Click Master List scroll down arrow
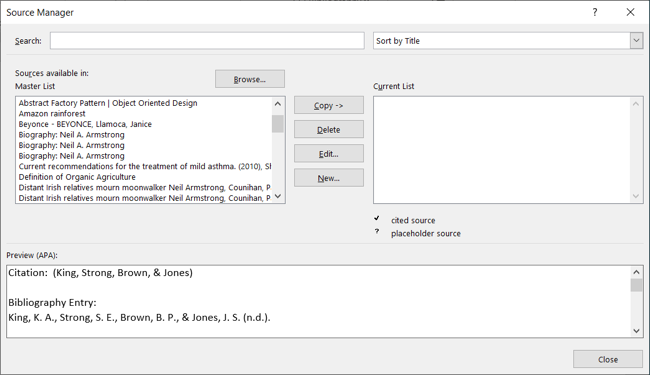 pyautogui.click(x=278, y=196)
